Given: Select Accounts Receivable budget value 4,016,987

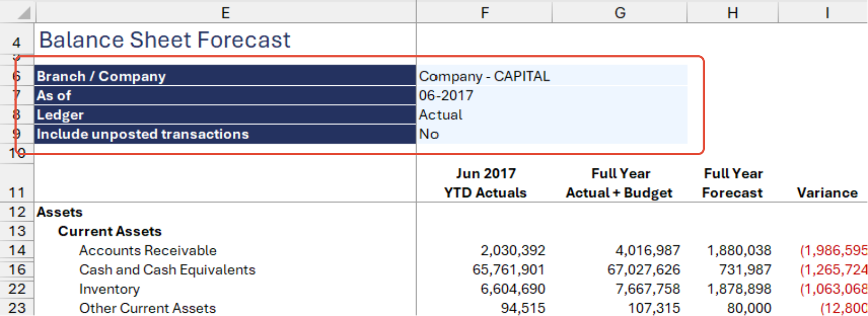Looking at the screenshot, I should (x=648, y=251).
